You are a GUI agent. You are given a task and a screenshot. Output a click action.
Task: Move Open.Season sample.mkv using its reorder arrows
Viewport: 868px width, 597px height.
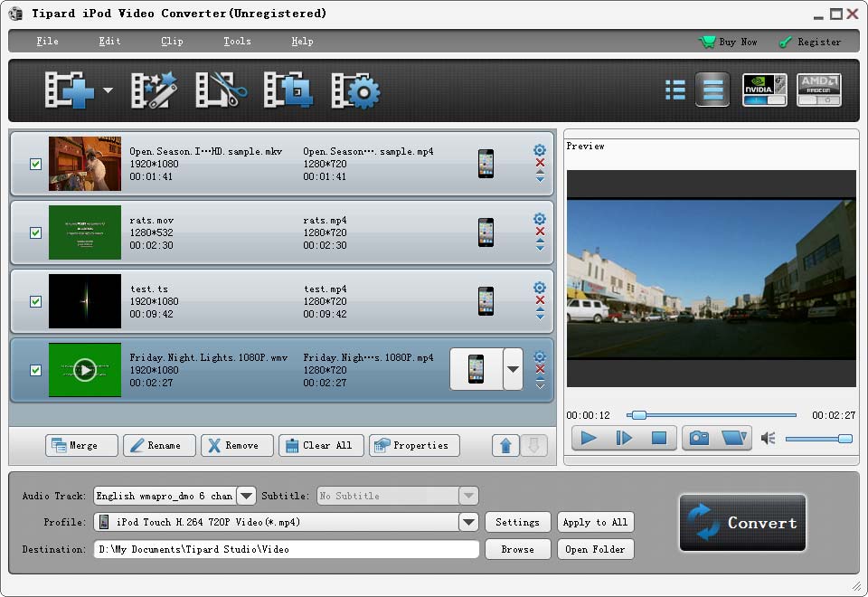pyautogui.click(x=540, y=176)
